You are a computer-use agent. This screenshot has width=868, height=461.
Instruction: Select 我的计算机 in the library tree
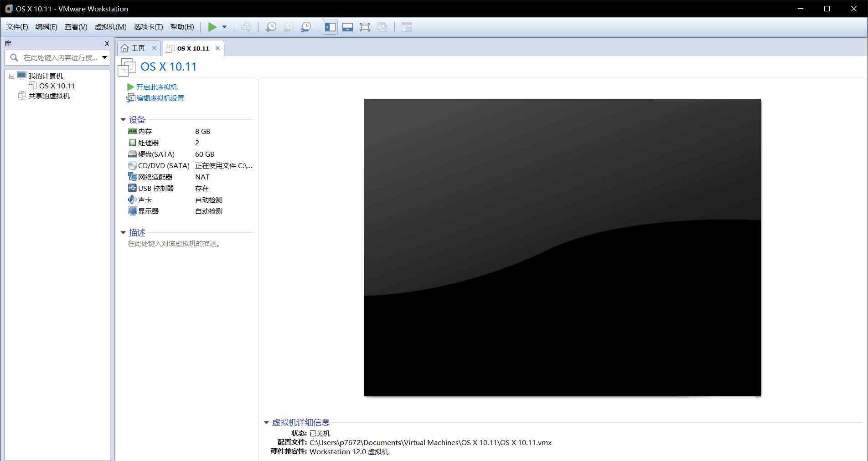pyautogui.click(x=46, y=76)
